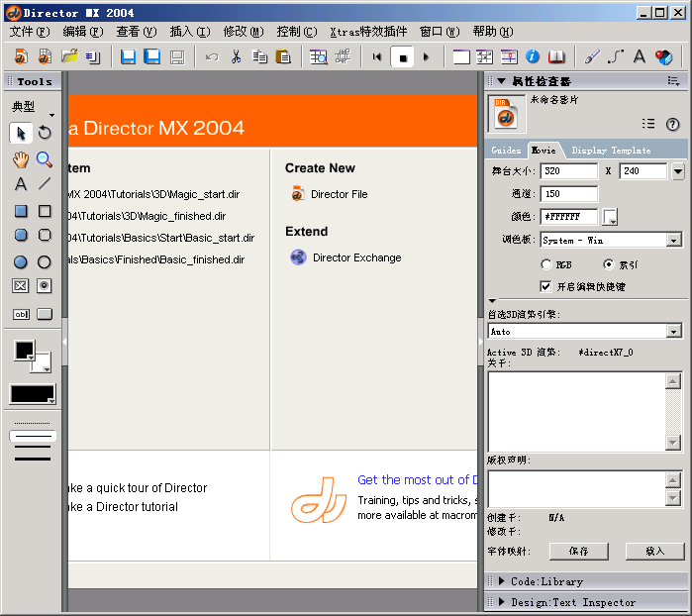
Task: Open the Paint window brush icon
Action: tap(592, 56)
